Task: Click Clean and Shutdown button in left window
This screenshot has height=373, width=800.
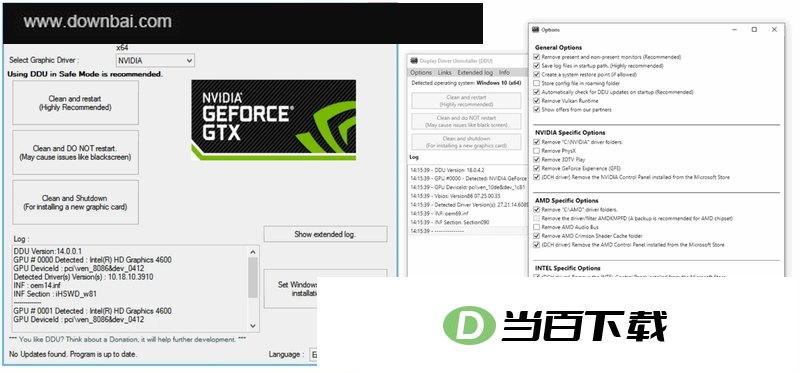Action: point(76,203)
